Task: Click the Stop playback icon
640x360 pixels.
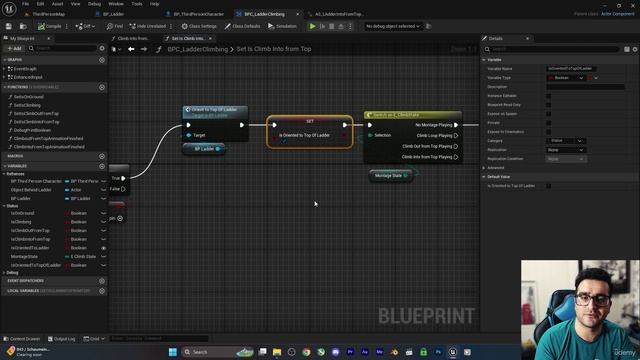Action: 332,26
